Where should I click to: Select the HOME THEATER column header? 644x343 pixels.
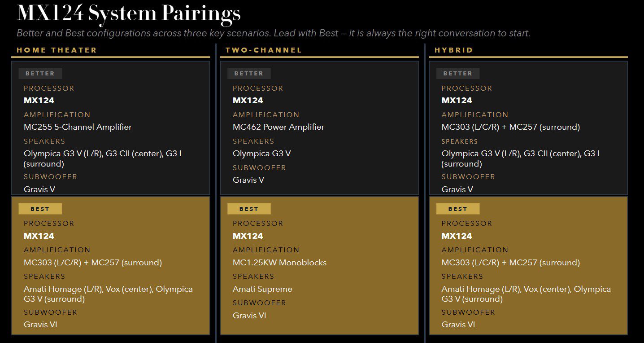[57, 50]
